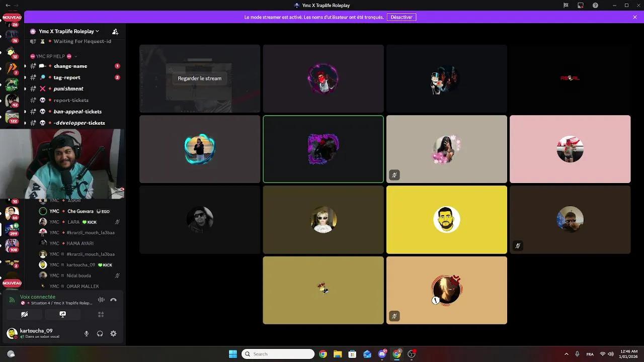Mute your microphone
The image size is (644, 362).
[87, 333]
